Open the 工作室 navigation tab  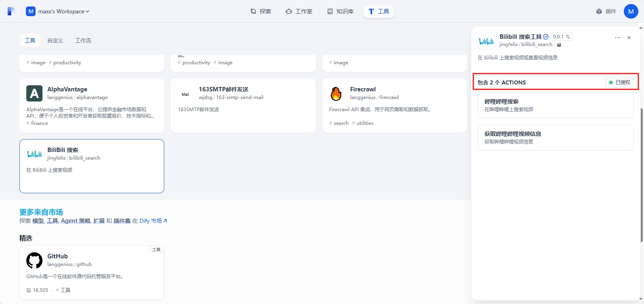click(x=299, y=11)
